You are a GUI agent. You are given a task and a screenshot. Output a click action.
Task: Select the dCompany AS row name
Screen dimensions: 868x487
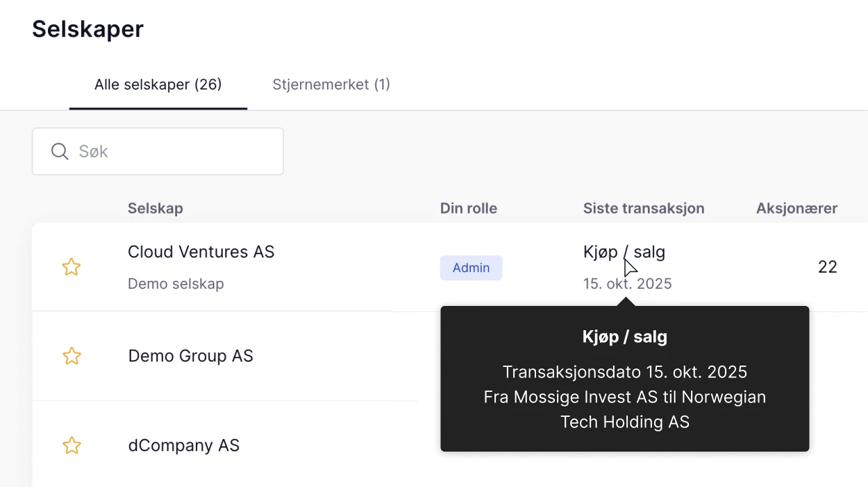(183, 445)
